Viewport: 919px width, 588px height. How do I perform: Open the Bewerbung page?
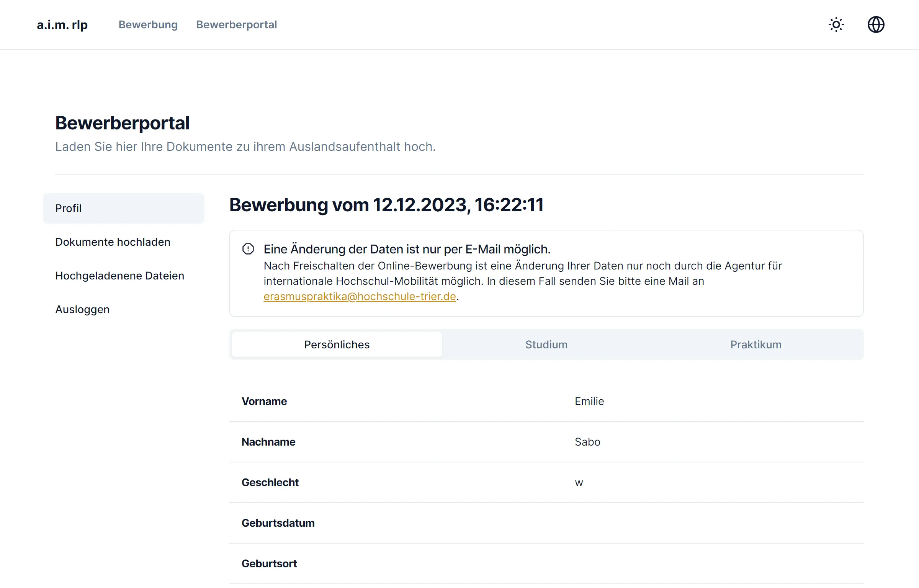[x=148, y=24]
